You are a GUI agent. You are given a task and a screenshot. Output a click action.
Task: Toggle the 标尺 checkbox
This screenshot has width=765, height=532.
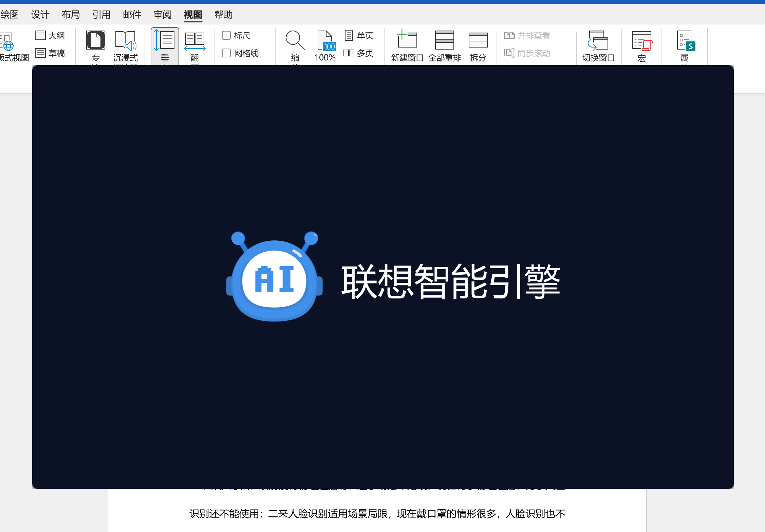pyautogui.click(x=226, y=35)
